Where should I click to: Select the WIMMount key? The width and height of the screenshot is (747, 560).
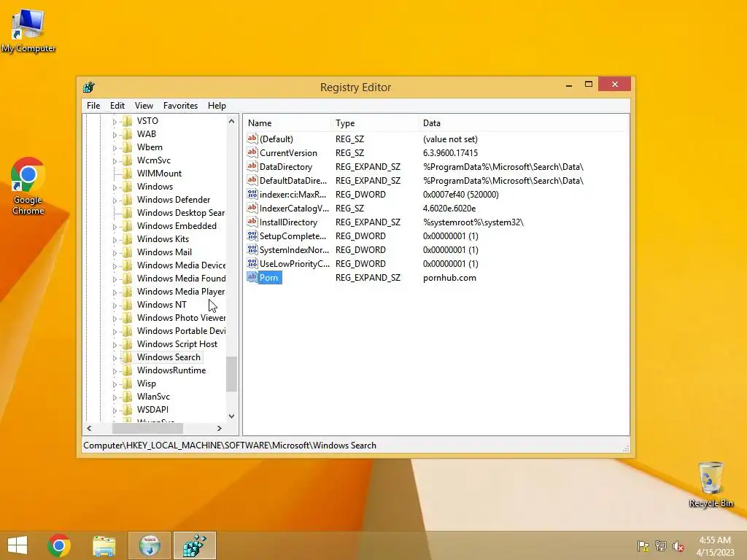(159, 174)
